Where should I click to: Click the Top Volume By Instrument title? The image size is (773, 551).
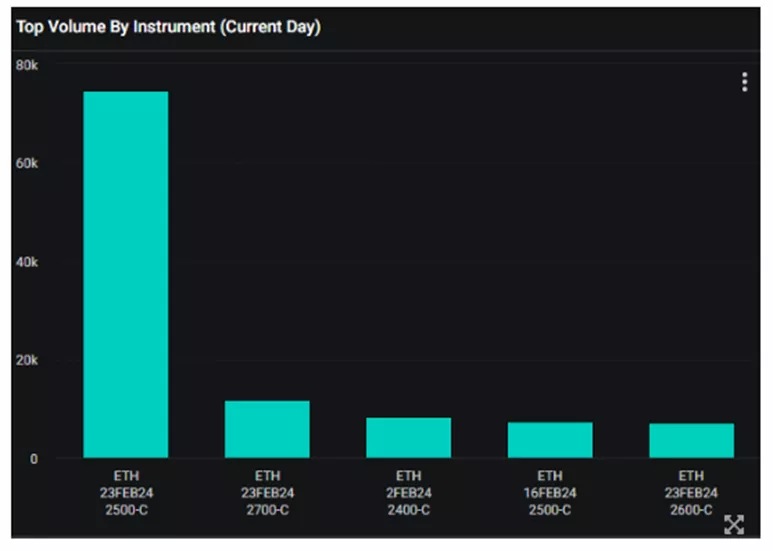coord(168,27)
